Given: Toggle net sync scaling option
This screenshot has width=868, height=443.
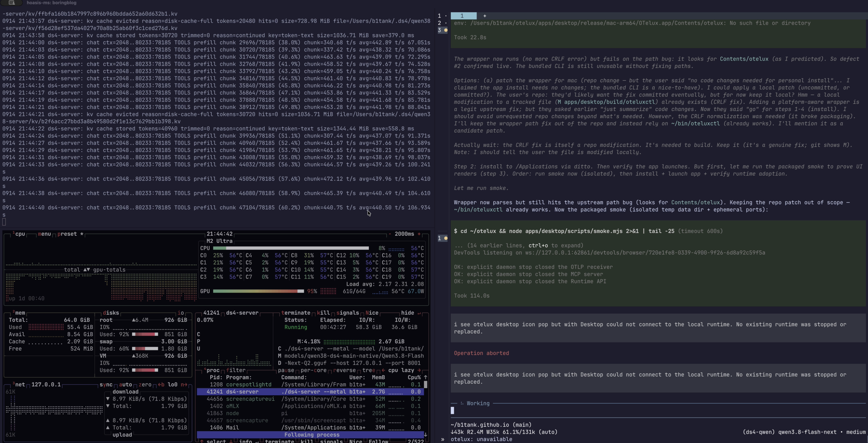Looking at the screenshot, I should coord(106,385).
